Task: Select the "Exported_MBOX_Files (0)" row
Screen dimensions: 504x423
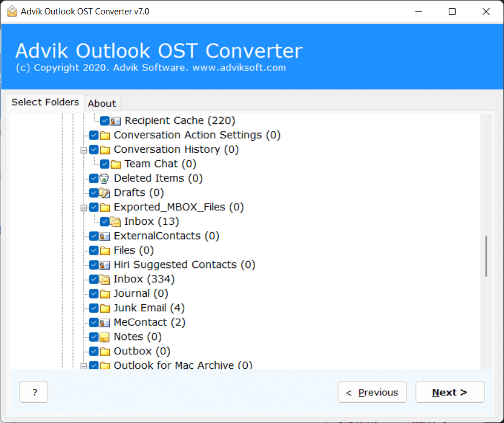Action: point(179,207)
